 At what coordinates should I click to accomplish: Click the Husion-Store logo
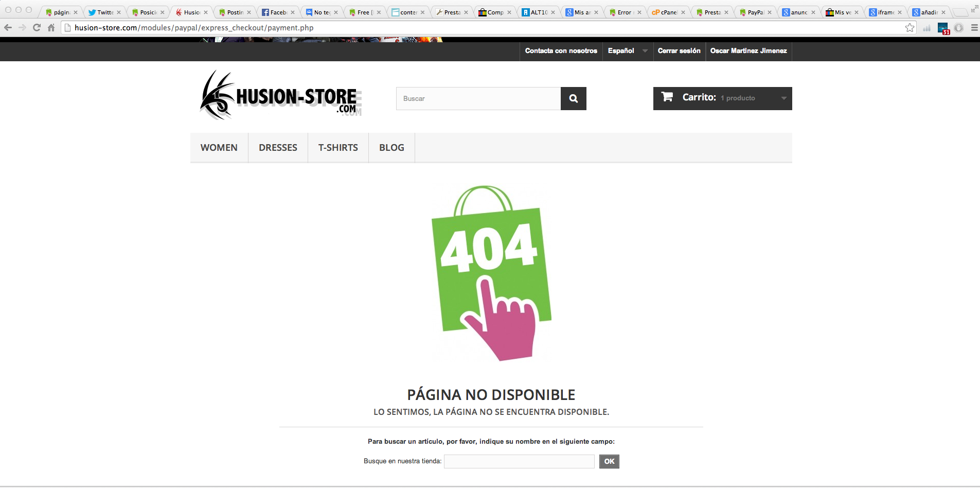[x=281, y=95]
